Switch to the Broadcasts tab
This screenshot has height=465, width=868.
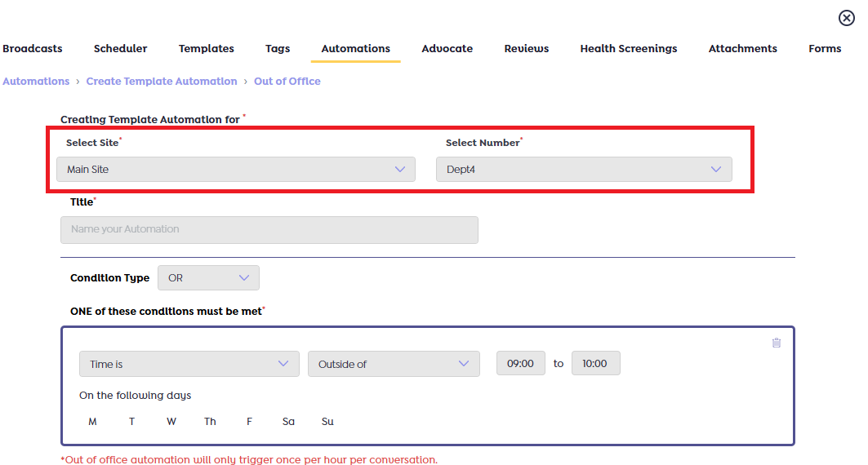[x=33, y=49]
